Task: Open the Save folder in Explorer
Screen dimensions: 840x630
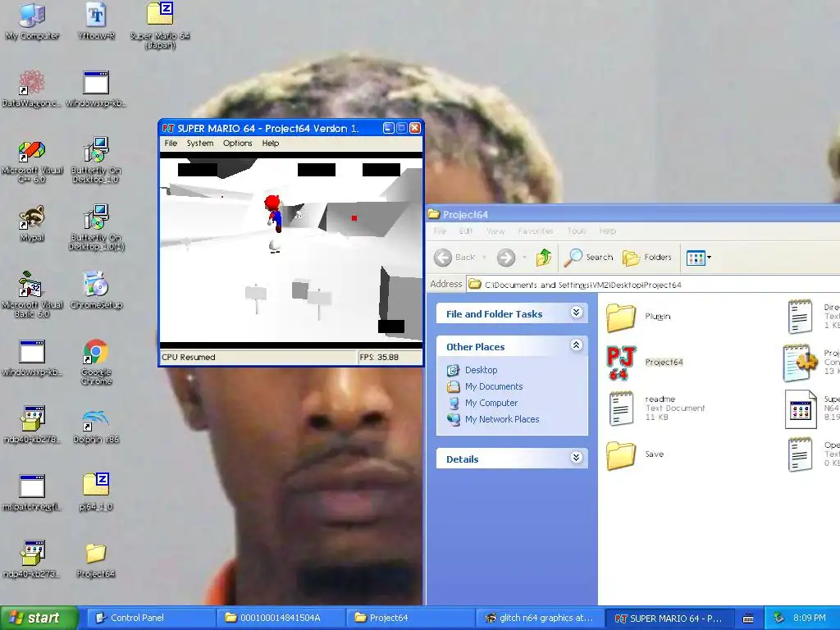Action: click(636, 455)
